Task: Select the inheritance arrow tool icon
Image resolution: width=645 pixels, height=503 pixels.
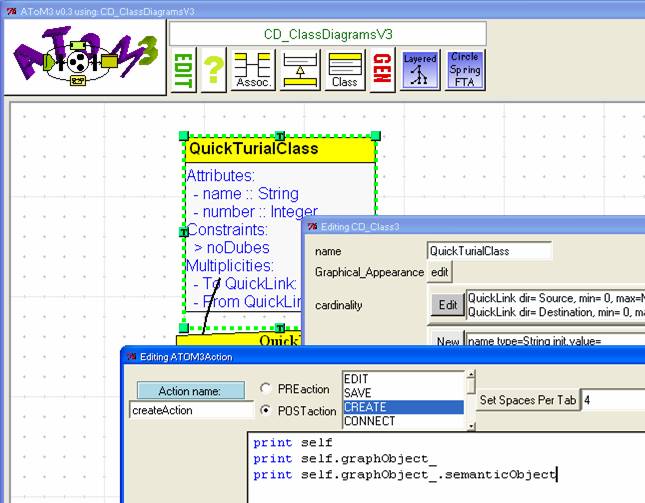Action: [x=299, y=71]
